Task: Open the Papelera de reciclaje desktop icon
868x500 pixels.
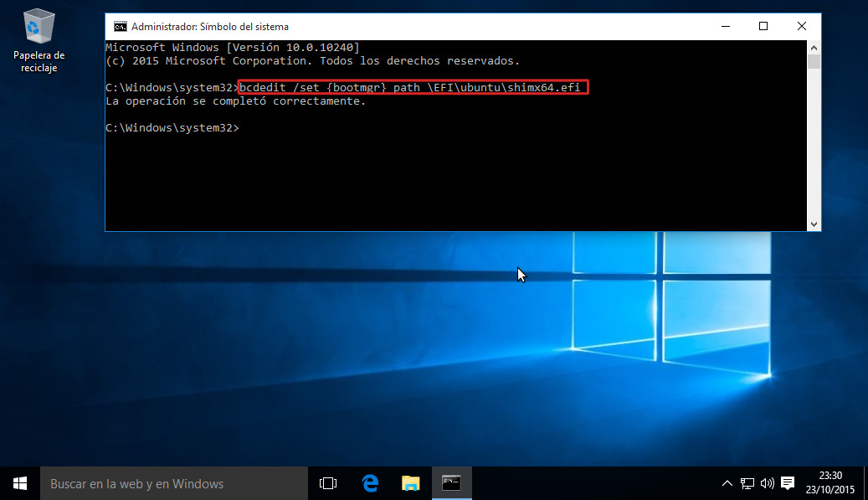Action: coord(39,39)
